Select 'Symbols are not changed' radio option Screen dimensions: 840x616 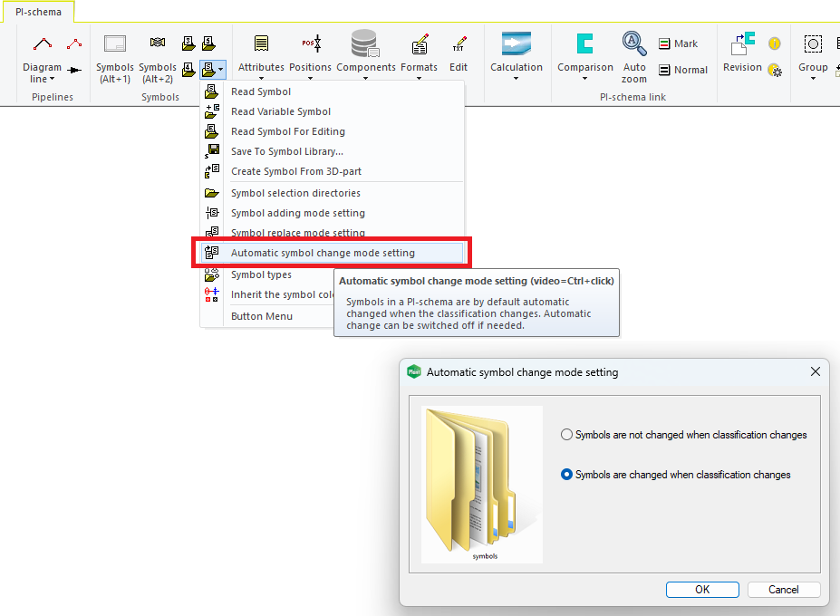567,435
